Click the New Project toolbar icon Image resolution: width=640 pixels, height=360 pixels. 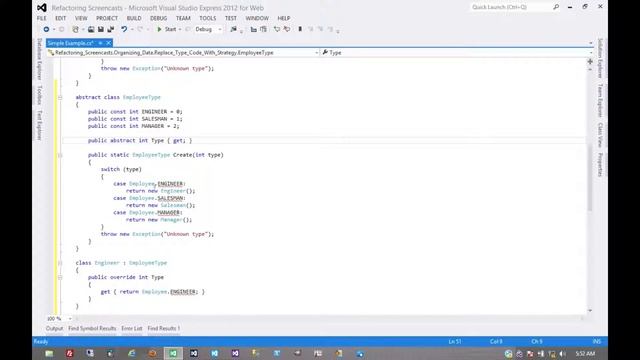click(x=75, y=29)
